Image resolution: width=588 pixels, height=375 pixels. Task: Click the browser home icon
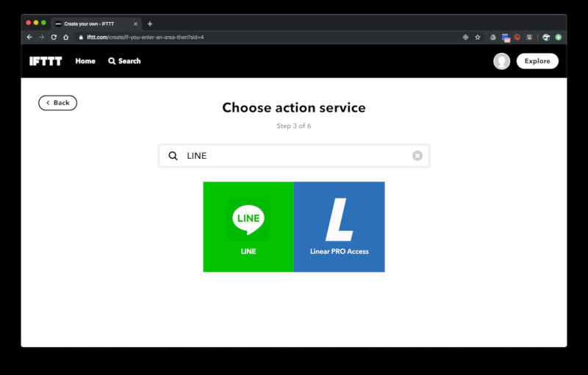pyautogui.click(x=66, y=37)
